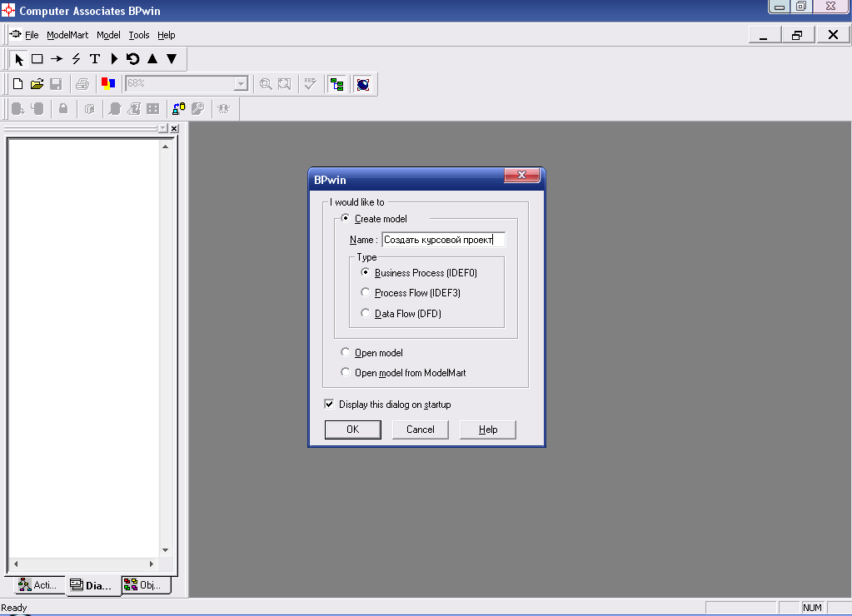
Task: Click explorer horizontal scroll right arrow
Action: pyautogui.click(x=152, y=564)
